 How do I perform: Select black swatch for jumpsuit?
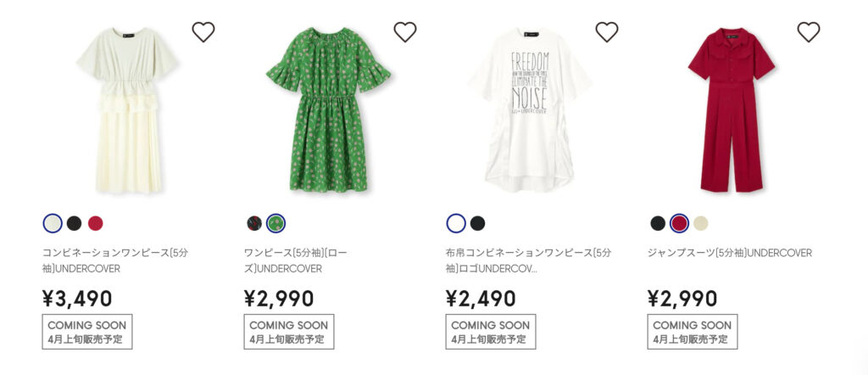click(x=658, y=223)
